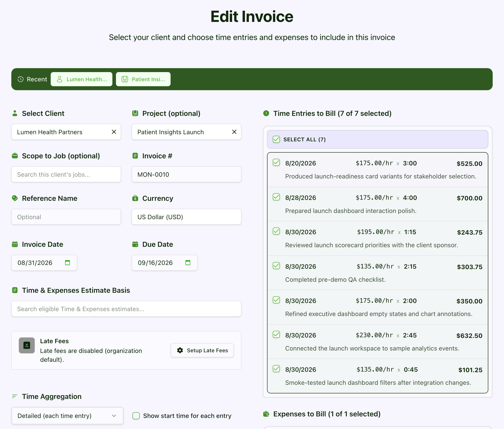Click the Time & Expenses Estimate Basis icon
This screenshot has height=429, width=504.
coord(15,290)
